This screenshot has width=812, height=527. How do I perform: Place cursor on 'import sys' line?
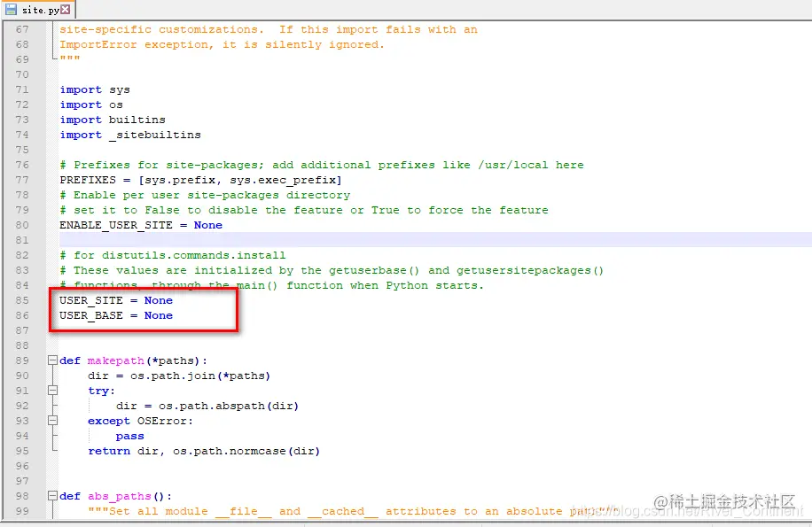tap(95, 89)
